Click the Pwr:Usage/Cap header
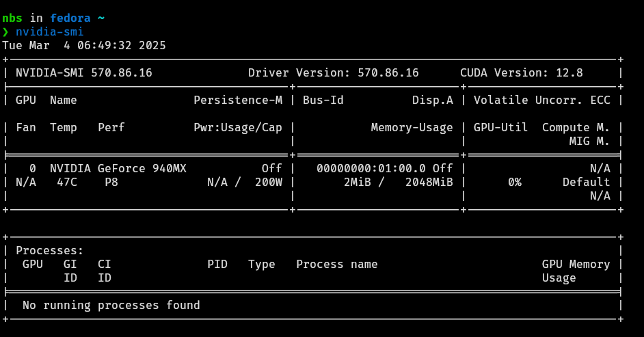Screen dimensions: 644x337 238,128
